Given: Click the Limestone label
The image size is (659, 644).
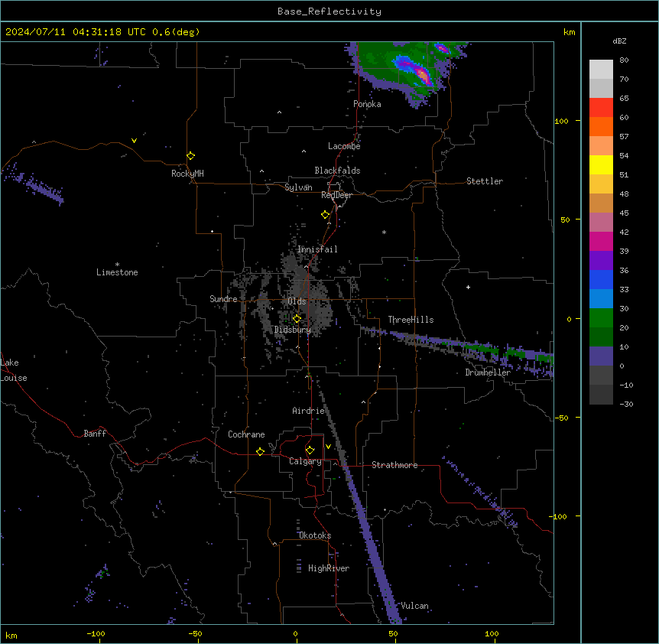Looking at the screenshot, I should coord(117,272).
